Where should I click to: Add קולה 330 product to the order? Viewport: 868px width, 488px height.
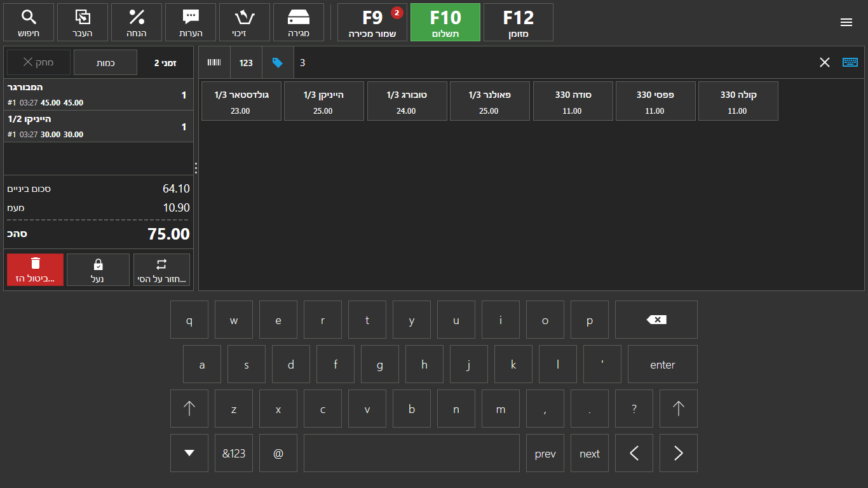(x=738, y=101)
